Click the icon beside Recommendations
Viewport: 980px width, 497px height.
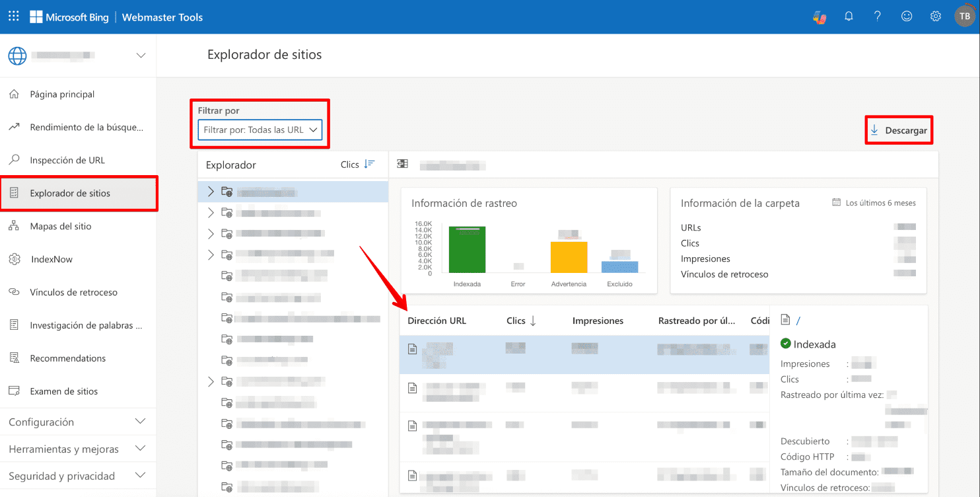[x=14, y=358]
